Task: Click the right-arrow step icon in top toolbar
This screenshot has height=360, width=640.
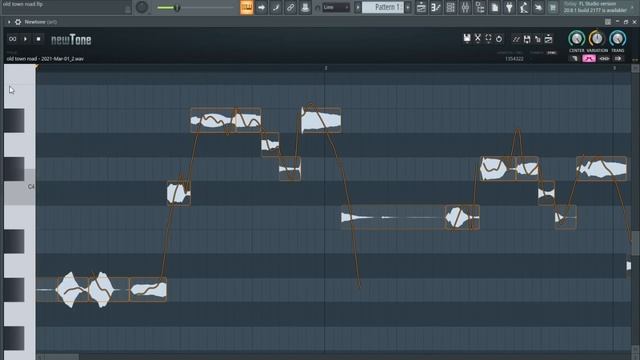Action: point(261,7)
